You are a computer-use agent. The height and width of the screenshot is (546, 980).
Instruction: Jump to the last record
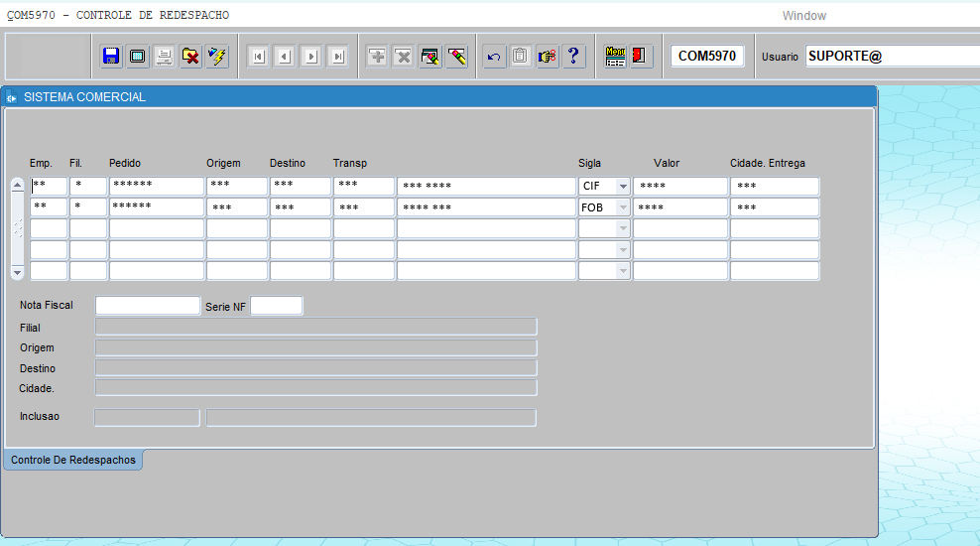(x=338, y=57)
